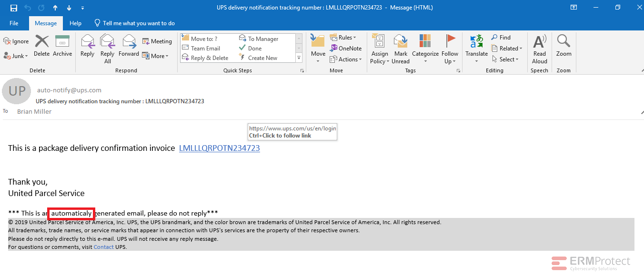
Task: Open the Contact link in footer
Action: (104, 247)
